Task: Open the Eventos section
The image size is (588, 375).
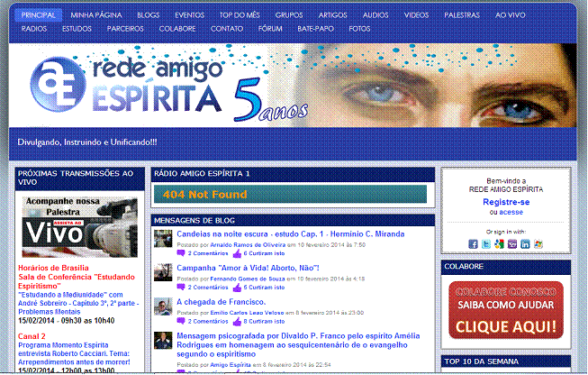Action: coord(189,15)
